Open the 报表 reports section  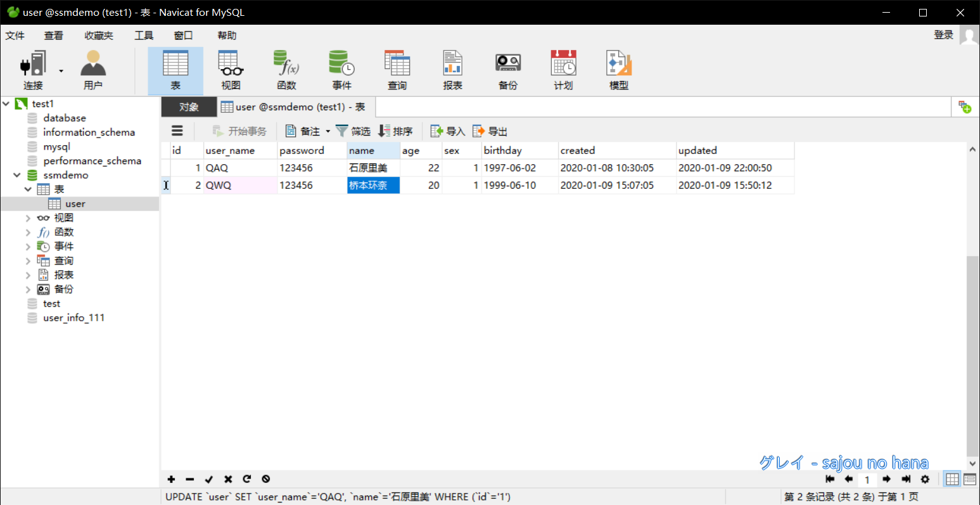tap(452, 70)
